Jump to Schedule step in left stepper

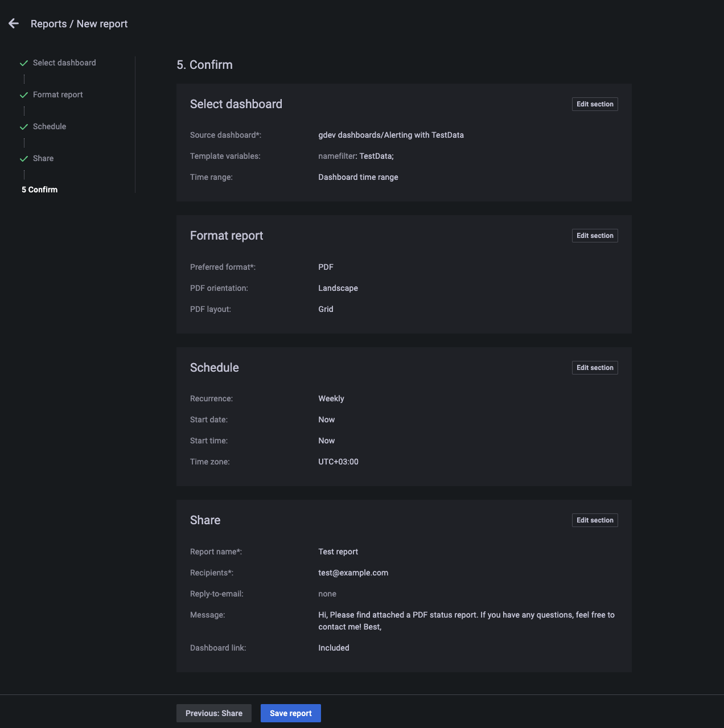point(50,126)
